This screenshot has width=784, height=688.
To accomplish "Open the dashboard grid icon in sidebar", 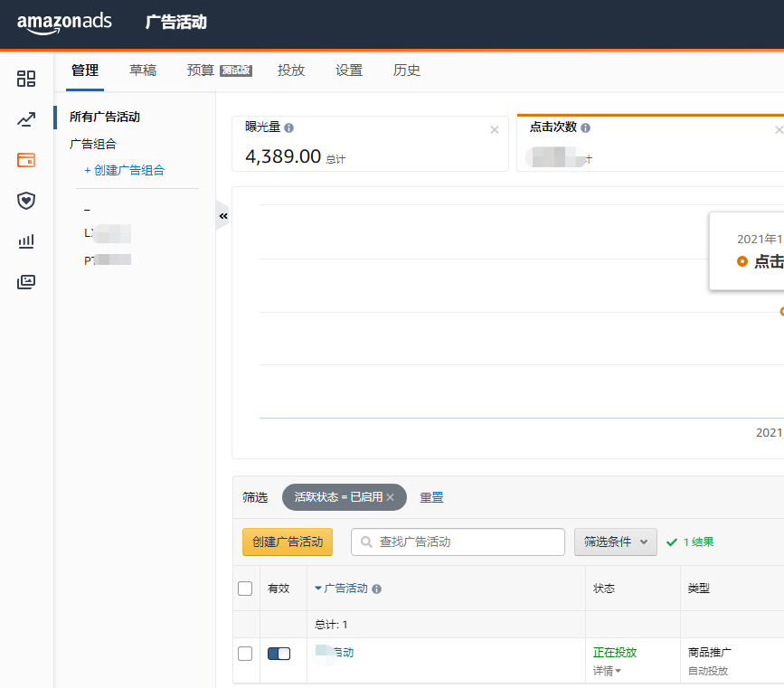I will [26, 79].
